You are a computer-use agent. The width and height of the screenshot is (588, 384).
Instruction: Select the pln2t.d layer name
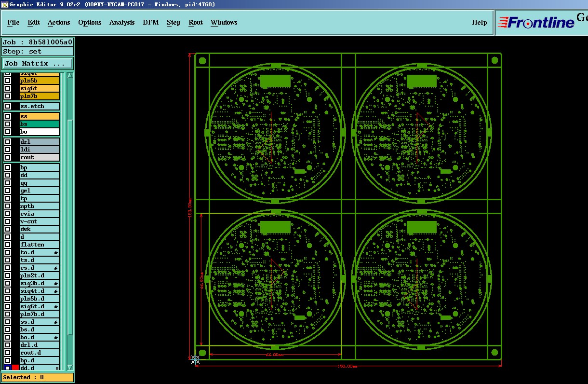click(40, 275)
